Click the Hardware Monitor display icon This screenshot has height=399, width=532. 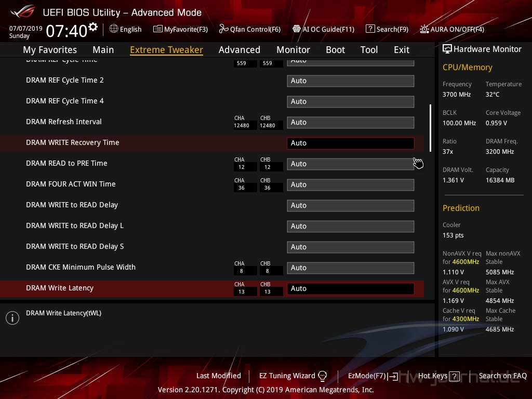(x=447, y=49)
